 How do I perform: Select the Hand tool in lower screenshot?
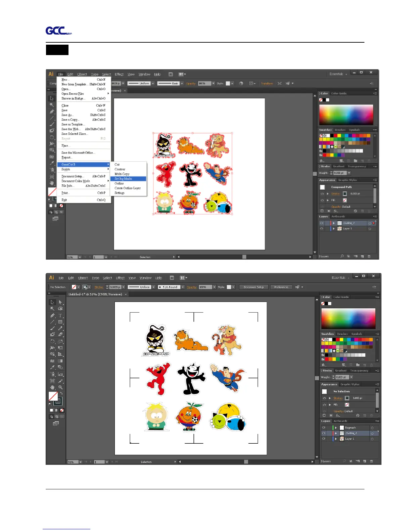pyautogui.click(x=52, y=387)
